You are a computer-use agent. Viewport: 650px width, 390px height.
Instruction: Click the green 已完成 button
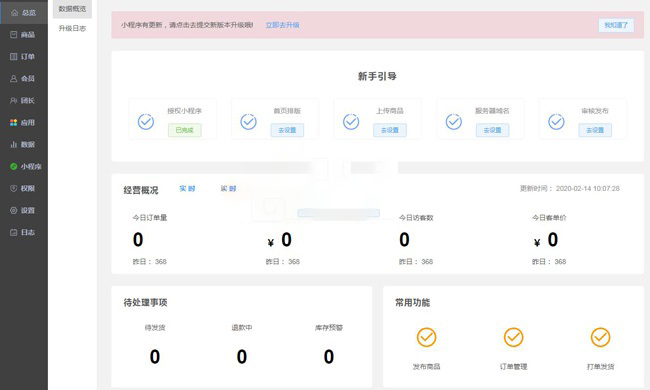(x=184, y=130)
